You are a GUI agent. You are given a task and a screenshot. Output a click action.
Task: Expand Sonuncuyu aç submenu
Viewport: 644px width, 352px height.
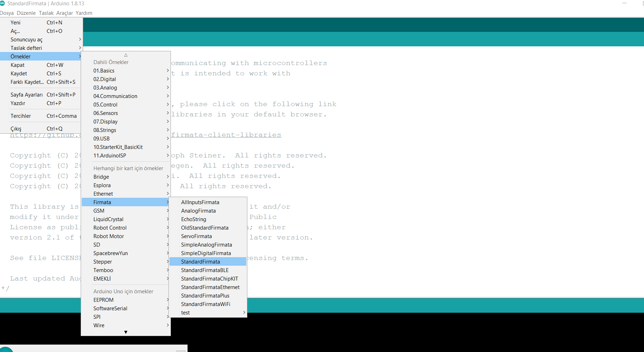(x=41, y=40)
